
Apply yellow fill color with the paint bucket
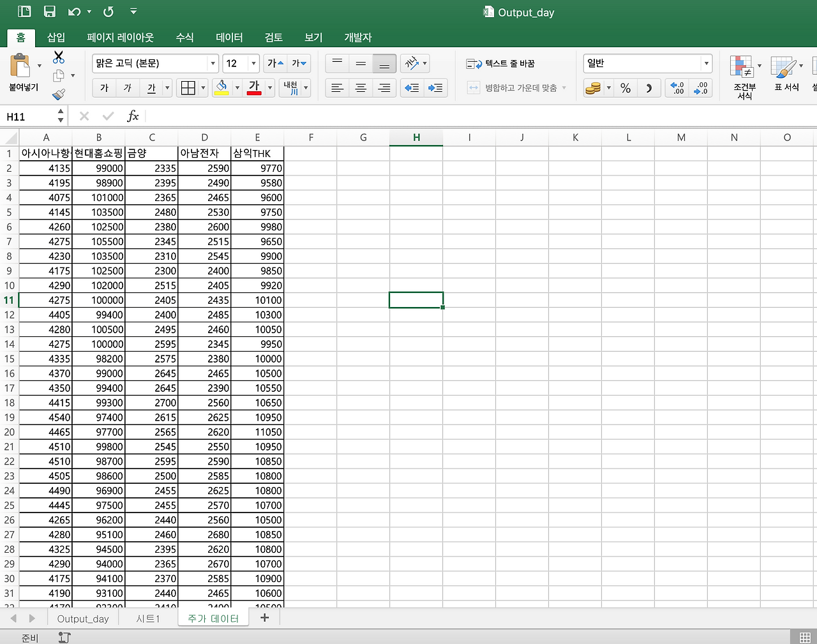[221, 88]
